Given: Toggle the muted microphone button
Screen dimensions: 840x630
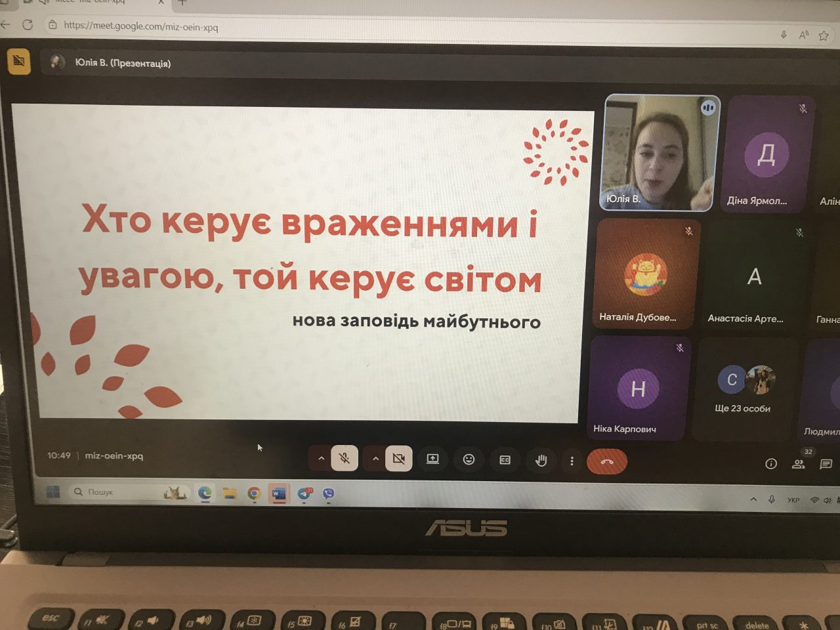Looking at the screenshot, I should pos(345,459).
